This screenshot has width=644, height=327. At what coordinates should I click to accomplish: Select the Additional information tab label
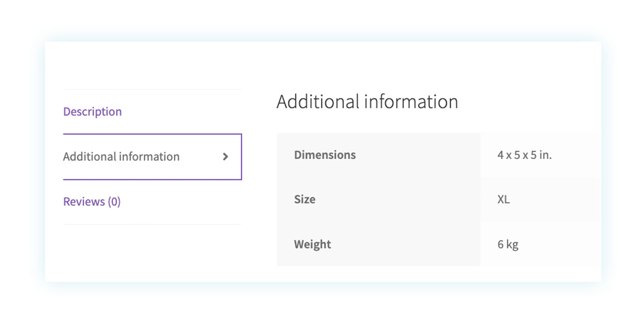pyautogui.click(x=121, y=157)
